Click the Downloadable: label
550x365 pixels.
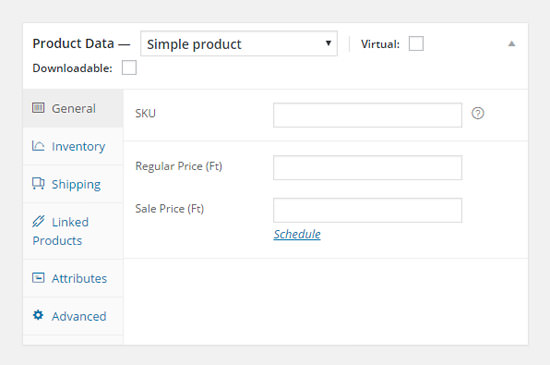[72, 68]
